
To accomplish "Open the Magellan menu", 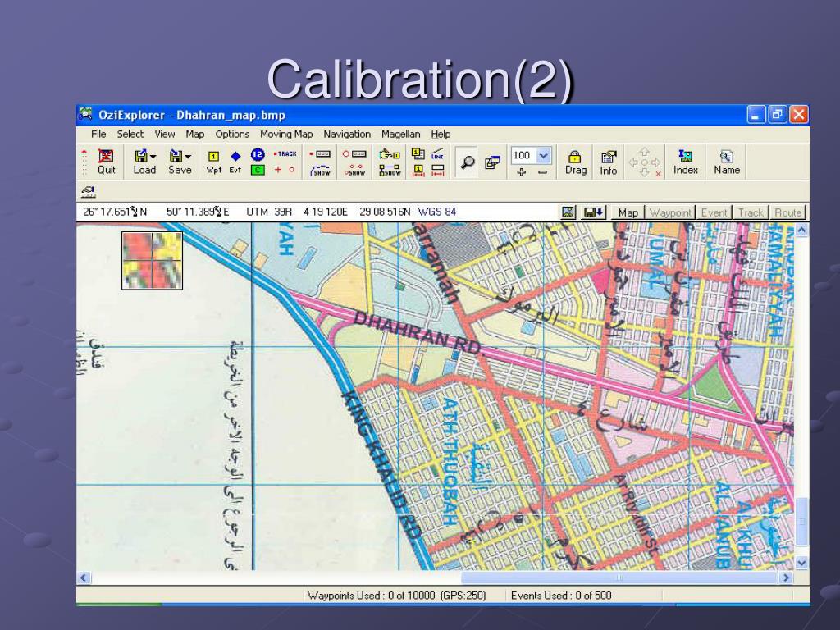I will coord(400,134).
